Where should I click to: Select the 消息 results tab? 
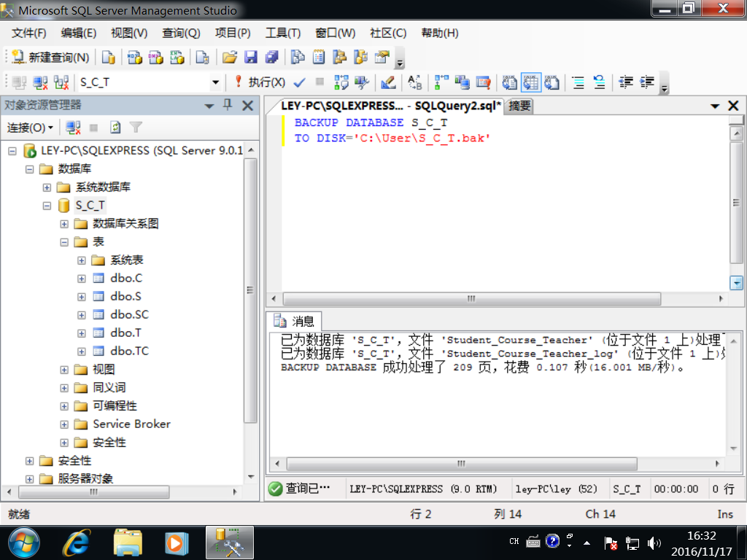click(x=294, y=321)
